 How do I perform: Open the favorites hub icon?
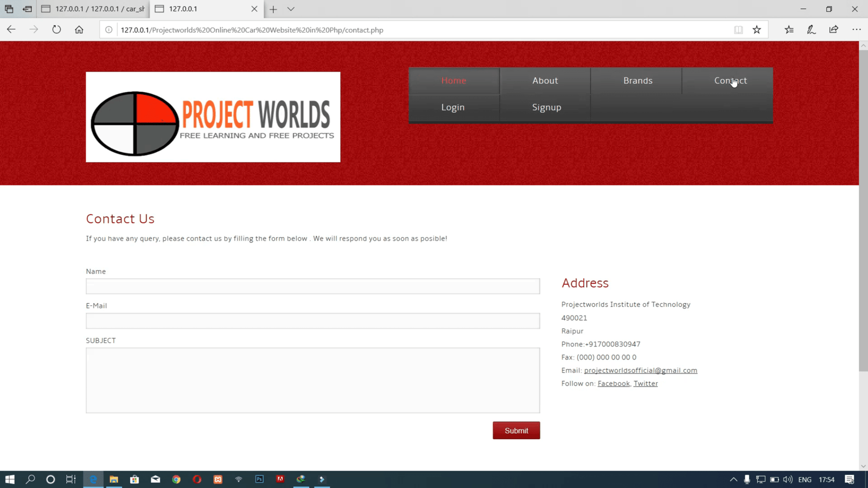point(789,30)
